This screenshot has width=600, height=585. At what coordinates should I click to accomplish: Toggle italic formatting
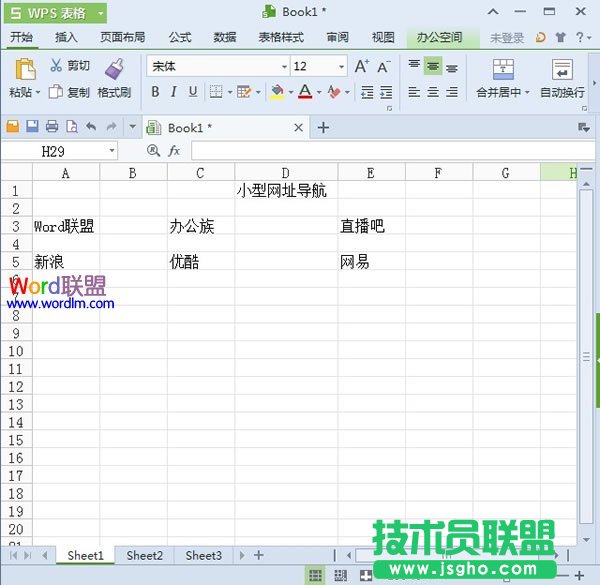pyautogui.click(x=174, y=92)
